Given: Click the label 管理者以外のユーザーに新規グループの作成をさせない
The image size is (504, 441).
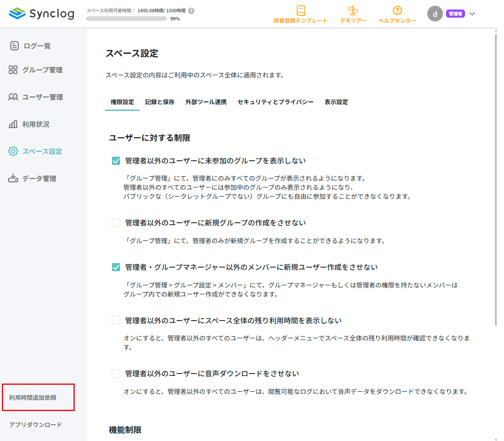Looking at the screenshot, I should [215, 223].
